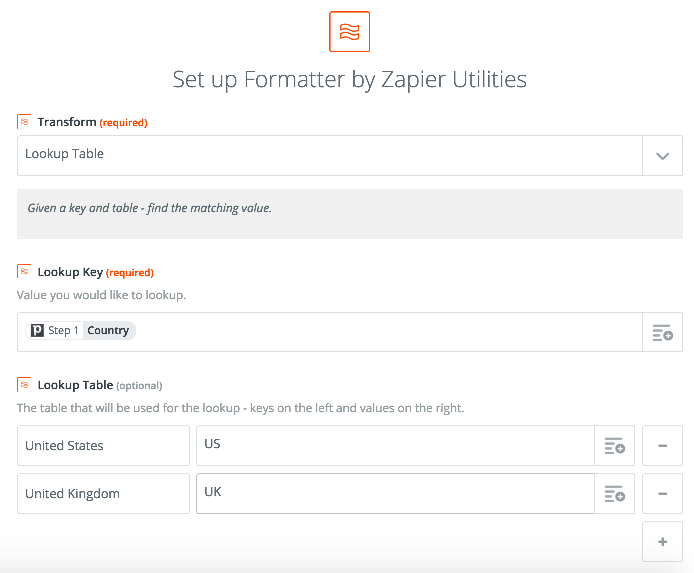
Task: Edit the United Kingdom key field
Action: tap(103, 493)
